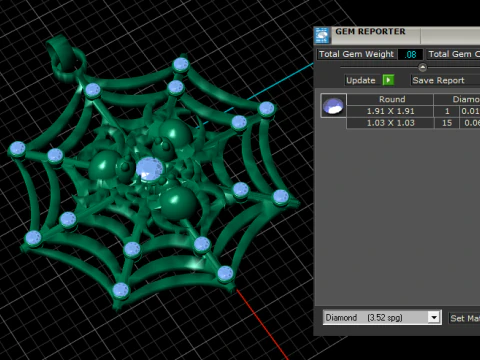The image size is (480, 360).
Task: Click the Set Material button
Action: (464, 318)
